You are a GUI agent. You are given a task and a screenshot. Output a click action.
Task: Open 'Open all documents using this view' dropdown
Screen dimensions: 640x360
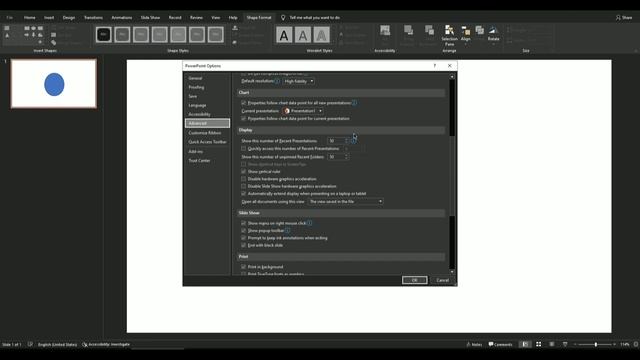[345, 202]
